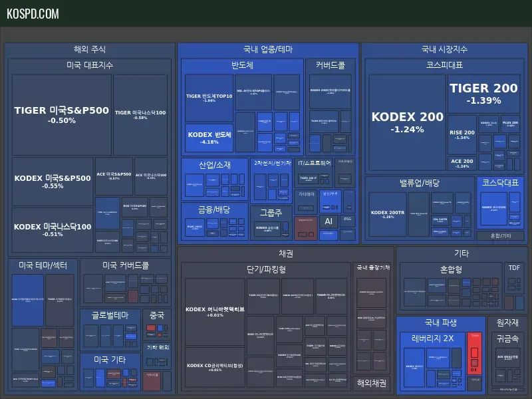Open the KODEX 200TR -1.28% tile

pos(388,214)
